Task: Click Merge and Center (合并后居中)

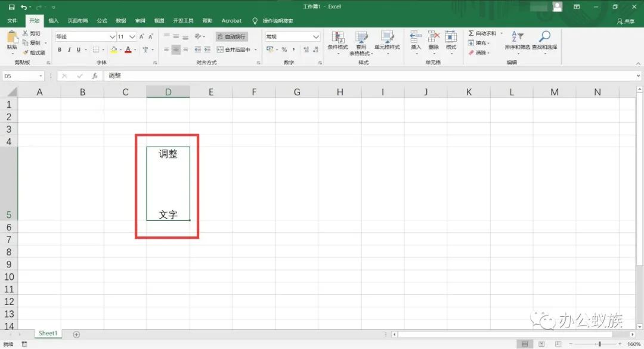Action: click(234, 49)
